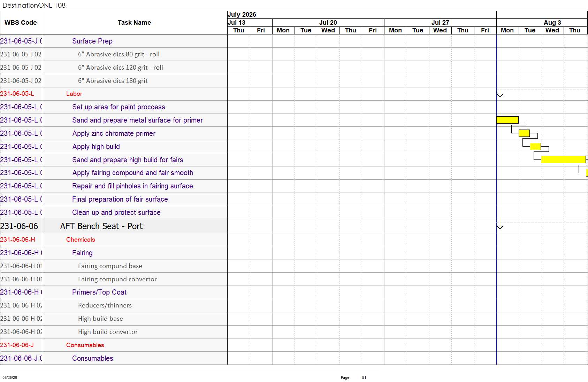
Task: Open the Surface Prep task
Action: tap(92, 41)
